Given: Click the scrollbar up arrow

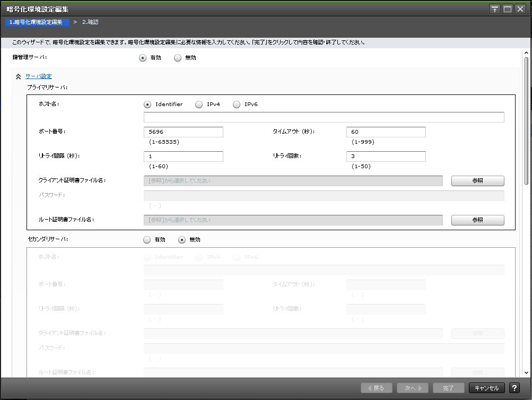Looking at the screenshot, I should tap(526, 53).
